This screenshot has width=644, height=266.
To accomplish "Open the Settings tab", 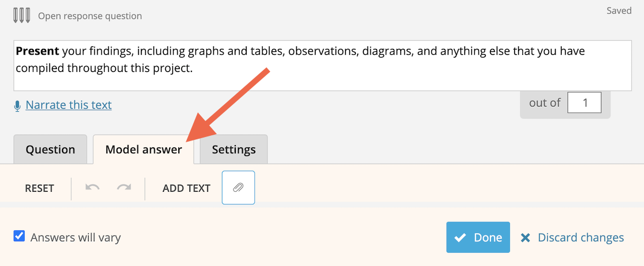I will click(233, 149).
